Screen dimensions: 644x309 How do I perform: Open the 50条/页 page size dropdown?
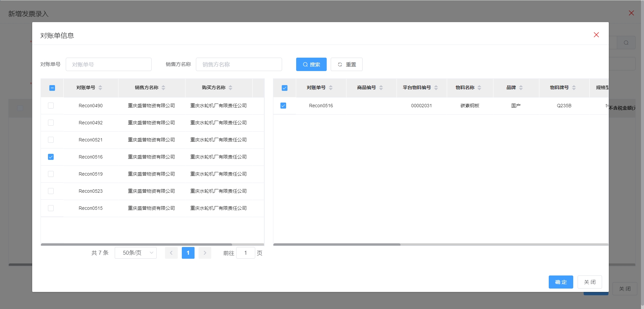click(136, 253)
